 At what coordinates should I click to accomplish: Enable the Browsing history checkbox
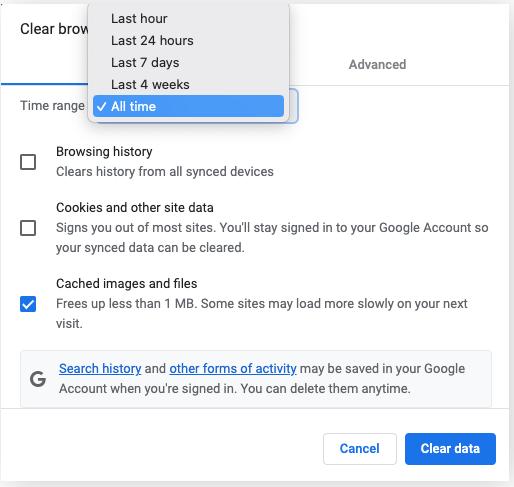click(28, 162)
